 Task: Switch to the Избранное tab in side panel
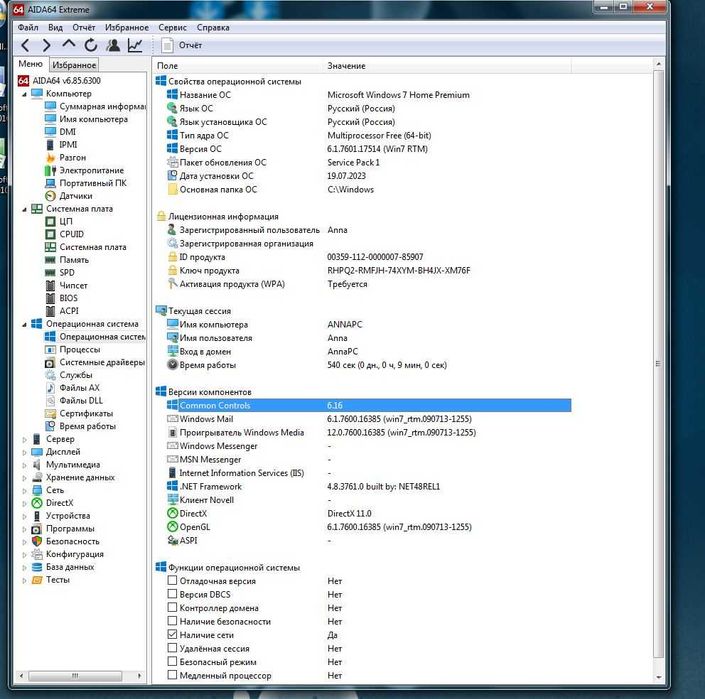[74, 65]
